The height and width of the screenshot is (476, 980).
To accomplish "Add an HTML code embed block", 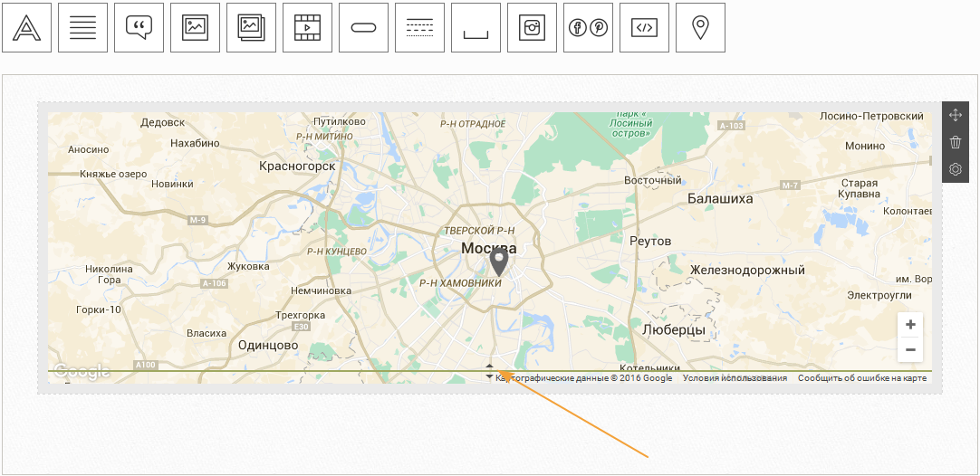I will 644,27.
